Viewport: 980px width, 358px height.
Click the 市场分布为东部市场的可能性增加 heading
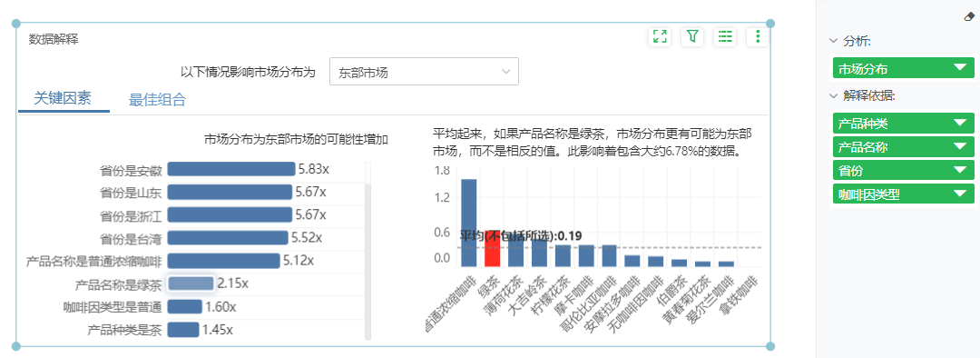coord(296,140)
